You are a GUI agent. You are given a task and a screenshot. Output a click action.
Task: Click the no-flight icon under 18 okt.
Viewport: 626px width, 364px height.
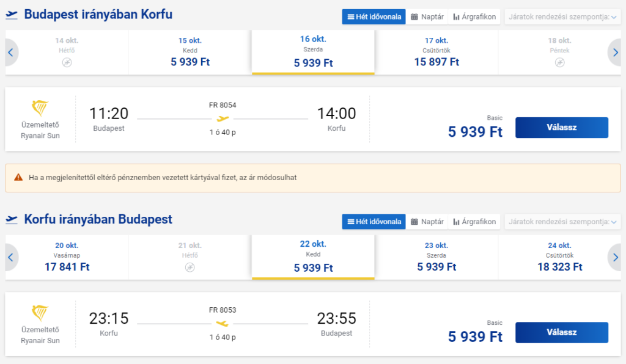560,62
